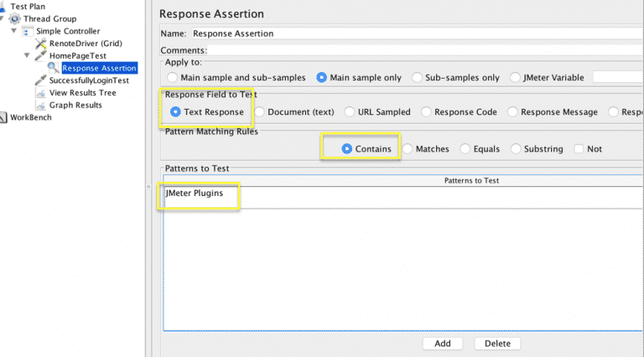This screenshot has height=357, width=644.
Task: Select the WorkBench node
Action: [31, 117]
